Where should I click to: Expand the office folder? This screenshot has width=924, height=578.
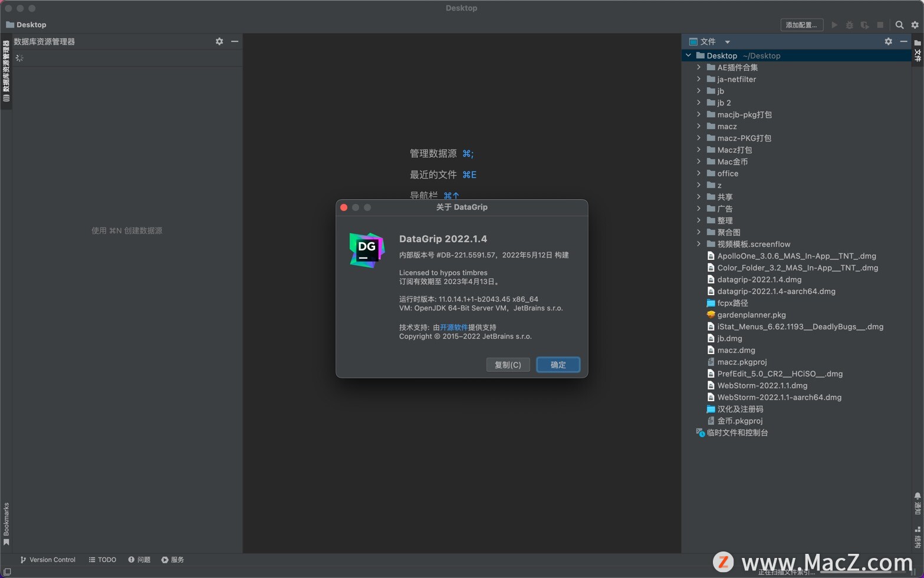pyautogui.click(x=699, y=173)
